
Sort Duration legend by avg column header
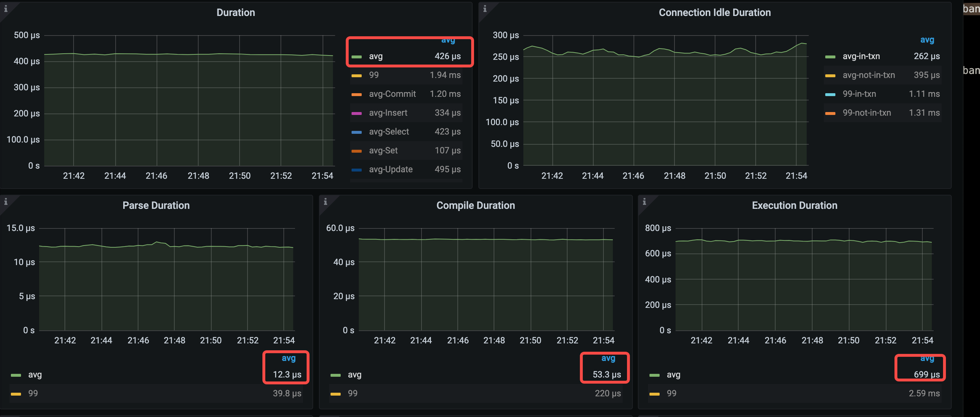[448, 40]
